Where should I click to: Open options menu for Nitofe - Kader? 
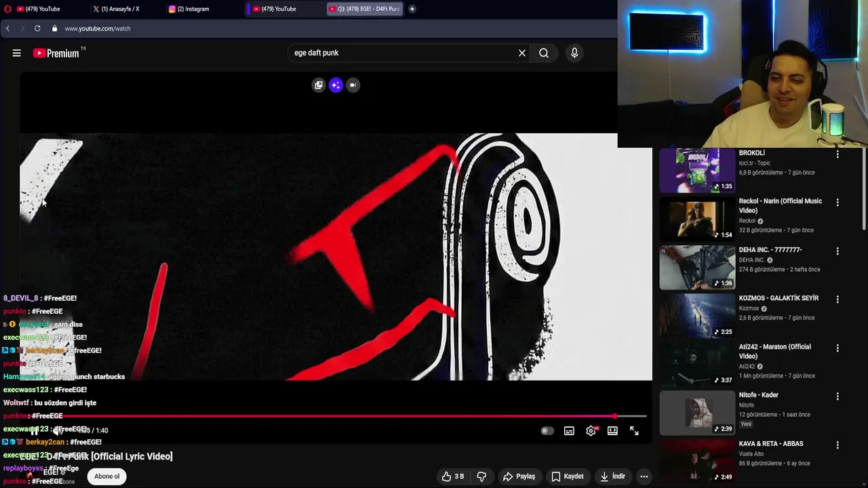point(837,396)
